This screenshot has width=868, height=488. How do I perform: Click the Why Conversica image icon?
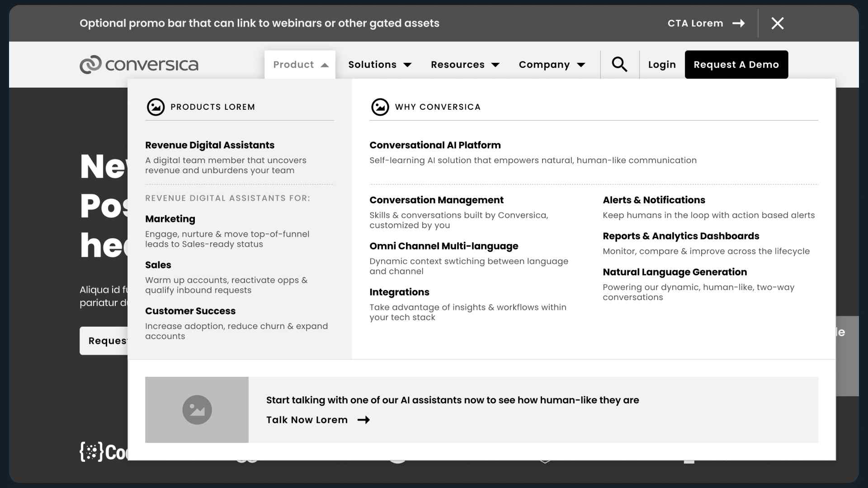(380, 107)
